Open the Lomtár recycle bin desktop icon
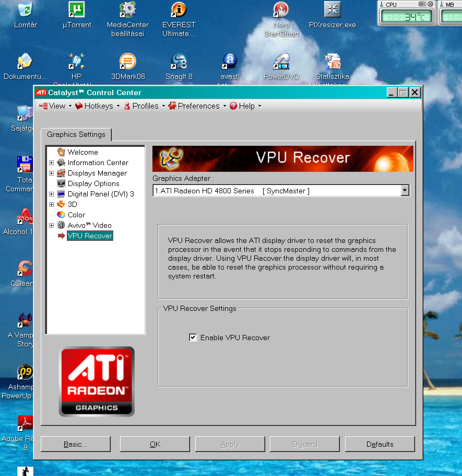Image resolution: width=462 pixels, height=476 pixels. [x=26, y=9]
